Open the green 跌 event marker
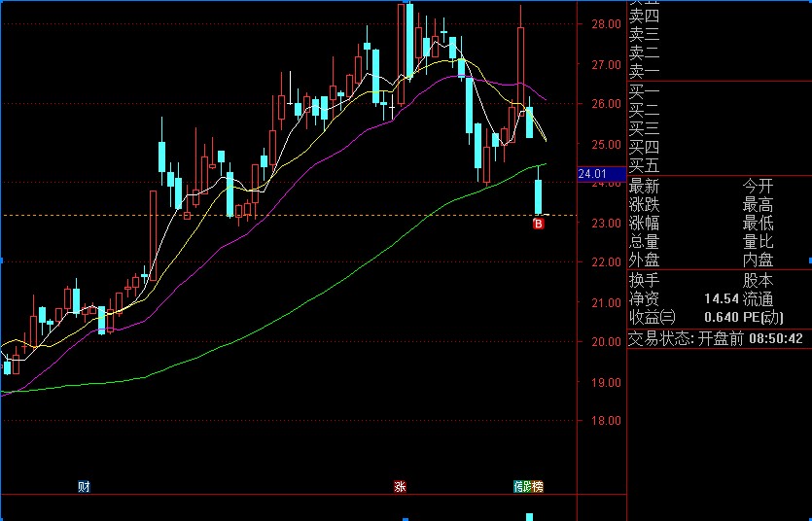 point(527,486)
